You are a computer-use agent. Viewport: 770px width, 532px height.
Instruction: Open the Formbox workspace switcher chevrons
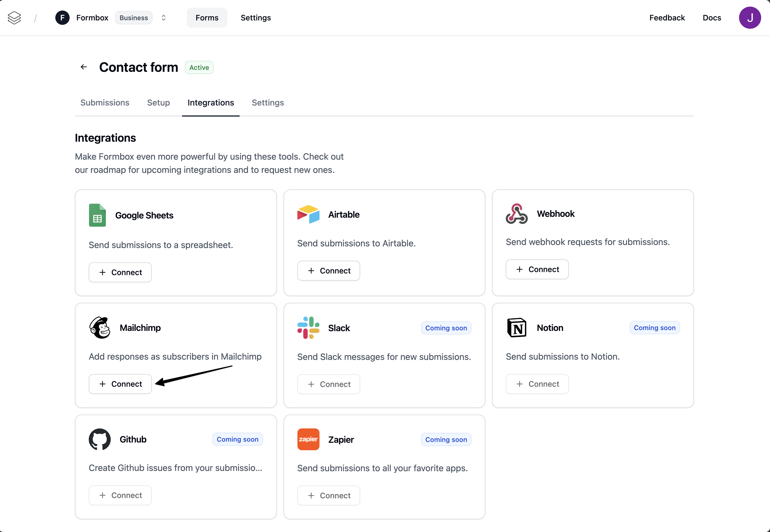coord(163,18)
